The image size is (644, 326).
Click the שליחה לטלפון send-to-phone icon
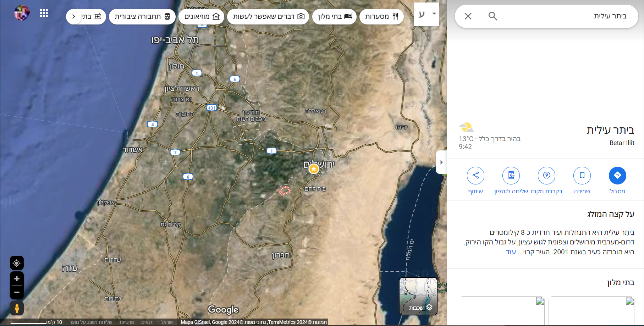click(511, 175)
